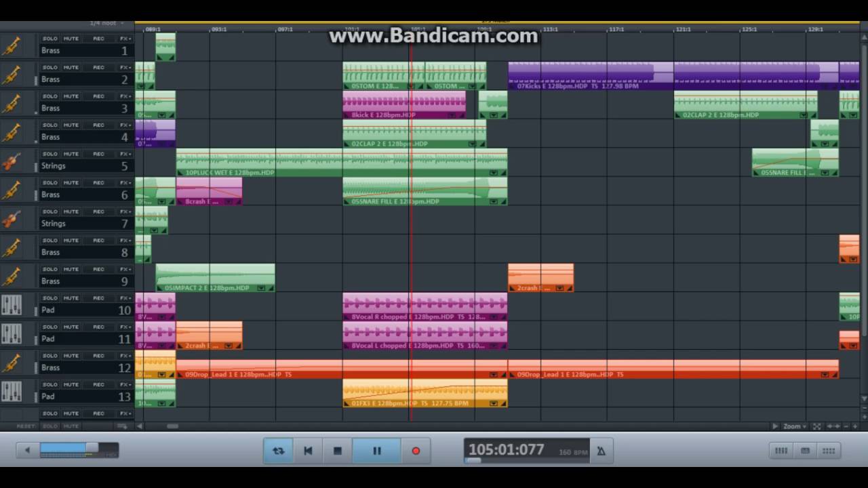Open the FX dropdown on Strings track 5

pyautogui.click(x=125, y=154)
